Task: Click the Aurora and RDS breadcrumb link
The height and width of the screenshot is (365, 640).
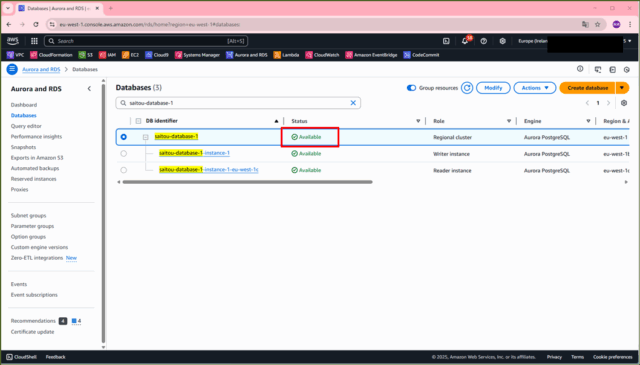Action: point(41,69)
